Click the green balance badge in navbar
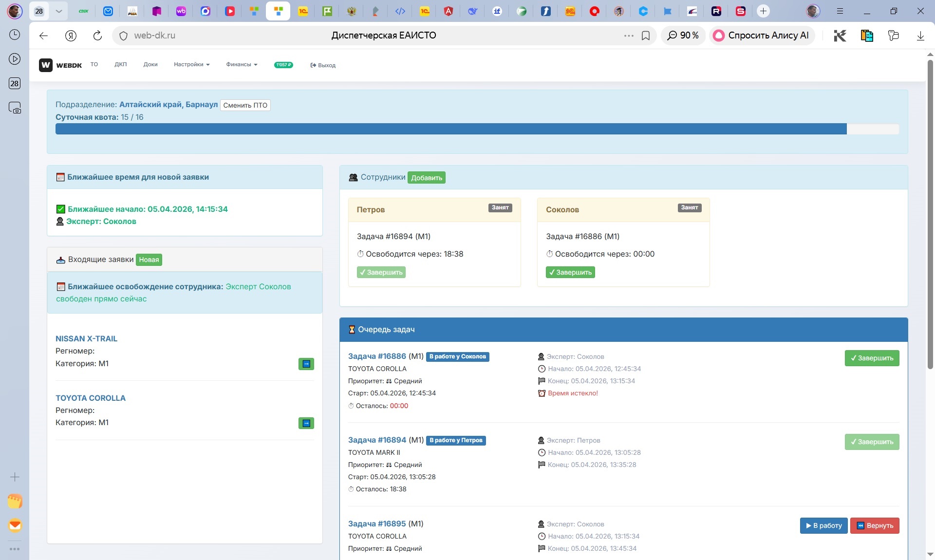Image resolution: width=935 pixels, height=560 pixels. pyautogui.click(x=283, y=65)
